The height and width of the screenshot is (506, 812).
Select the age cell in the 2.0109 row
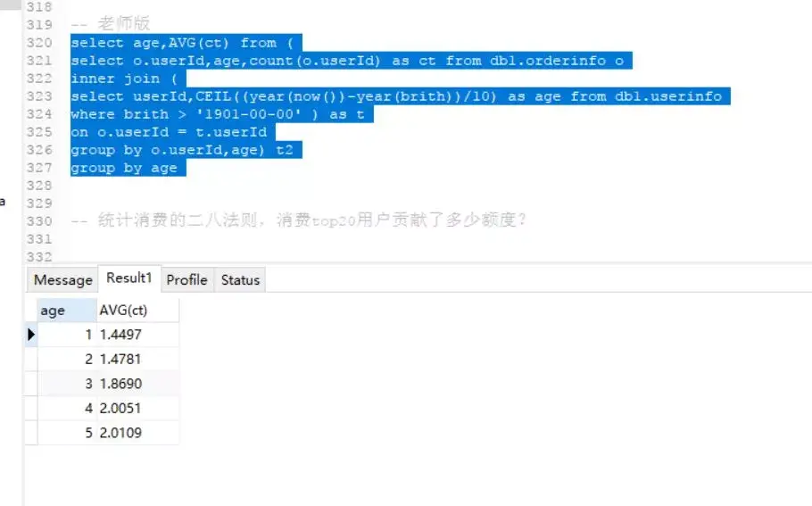67,433
